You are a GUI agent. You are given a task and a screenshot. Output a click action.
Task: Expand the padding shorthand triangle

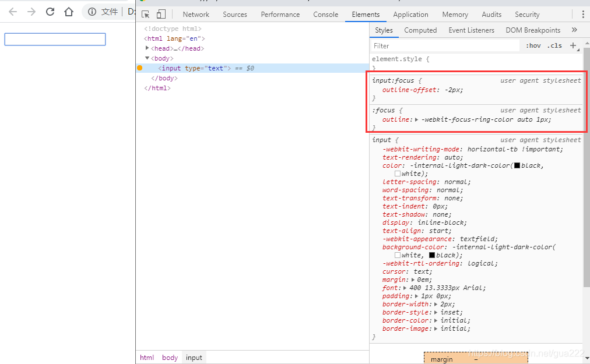coord(416,296)
